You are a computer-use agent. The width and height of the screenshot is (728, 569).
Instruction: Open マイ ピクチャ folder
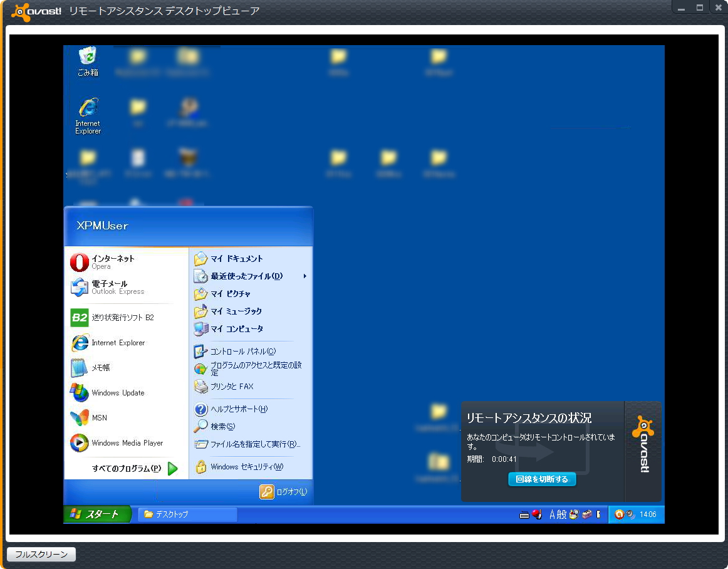[x=251, y=294]
